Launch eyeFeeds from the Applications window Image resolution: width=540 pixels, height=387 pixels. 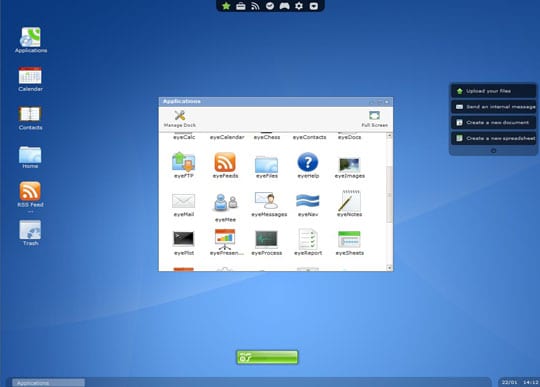(225, 162)
